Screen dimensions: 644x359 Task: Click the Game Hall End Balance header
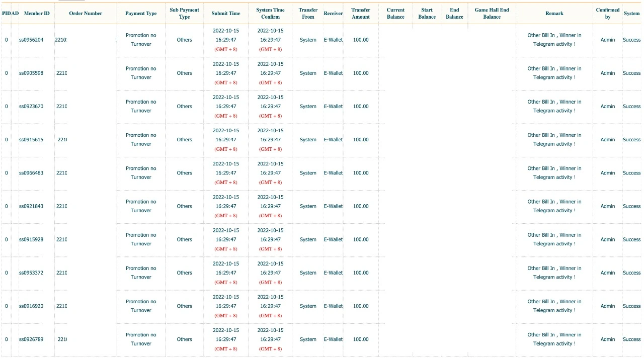492,14
